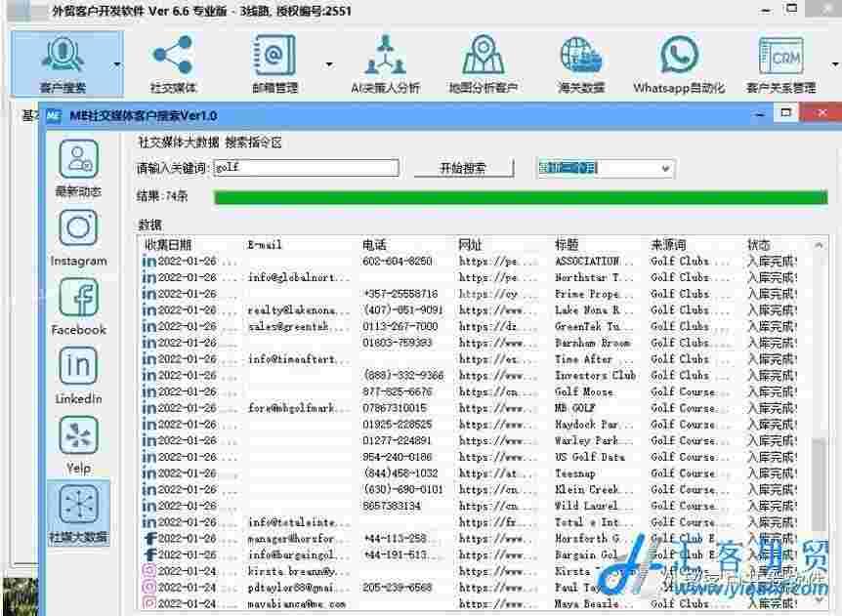Select the US Golf Data title cell
Screen dimensions: 842x616
click(x=590, y=457)
